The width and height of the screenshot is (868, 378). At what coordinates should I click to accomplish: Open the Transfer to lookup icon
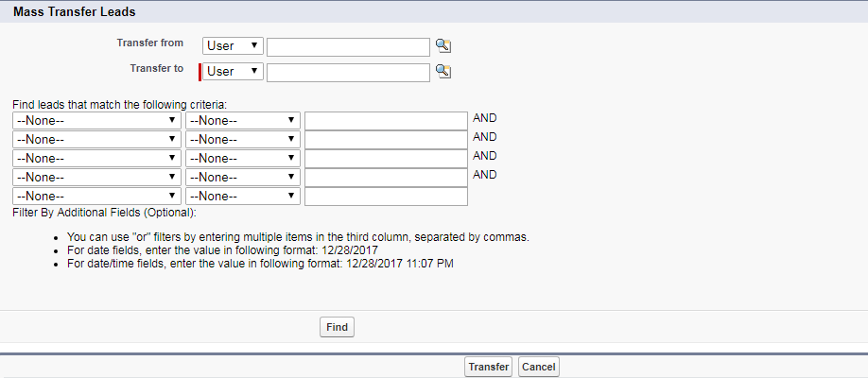(443, 72)
